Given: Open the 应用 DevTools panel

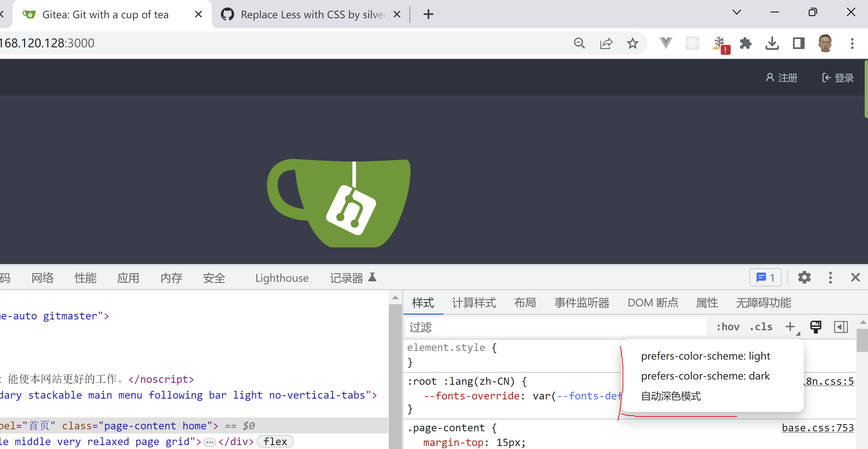Looking at the screenshot, I should coord(128,278).
